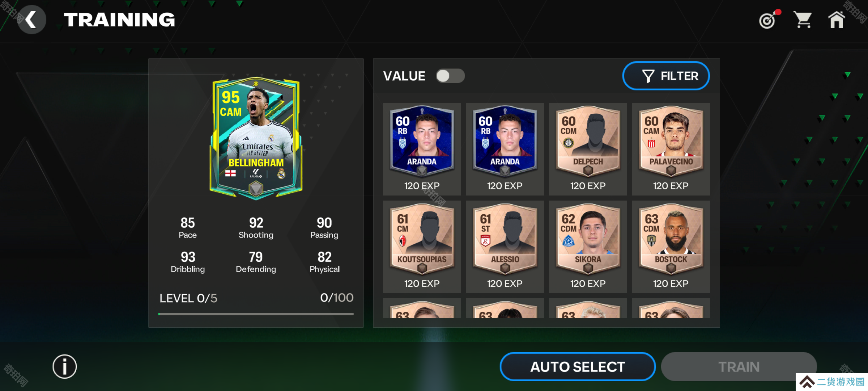Select the Koutsoupias 61 CM card
The width and height of the screenshot is (868, 391).
pos(422,247)
